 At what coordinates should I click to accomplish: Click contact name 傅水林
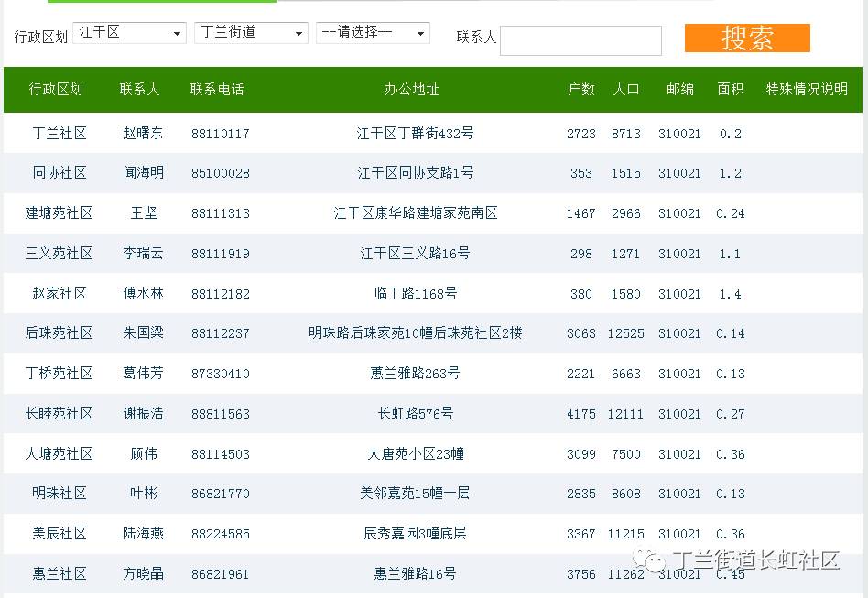click(x=144, y=293)
